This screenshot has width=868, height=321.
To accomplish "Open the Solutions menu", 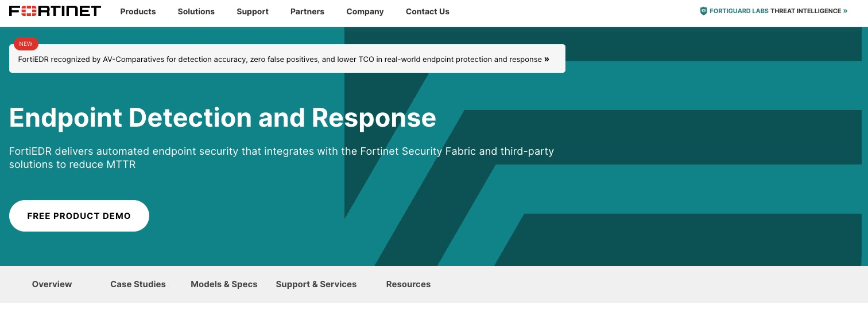I will click(196, 11).
